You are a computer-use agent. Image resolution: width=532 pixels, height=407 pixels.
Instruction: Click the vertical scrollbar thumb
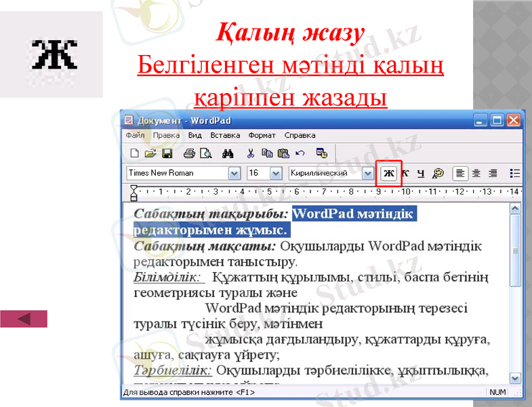tap(515, 251)
